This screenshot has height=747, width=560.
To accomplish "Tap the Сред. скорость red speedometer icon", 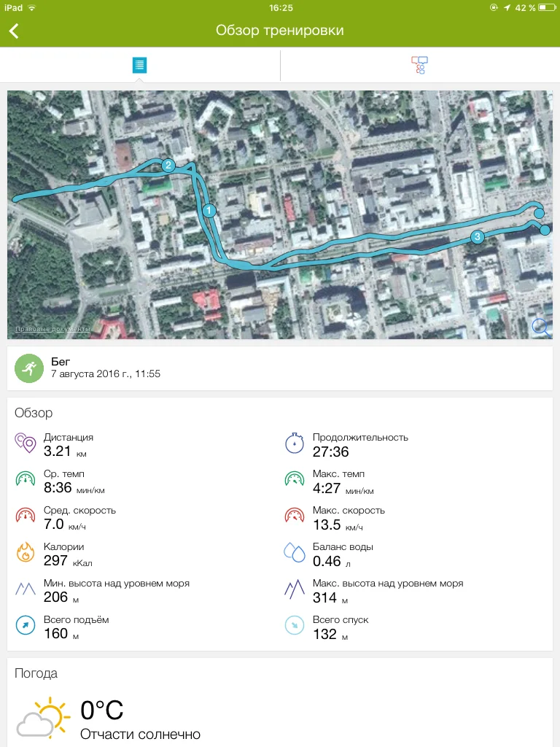I will [26, 516].
